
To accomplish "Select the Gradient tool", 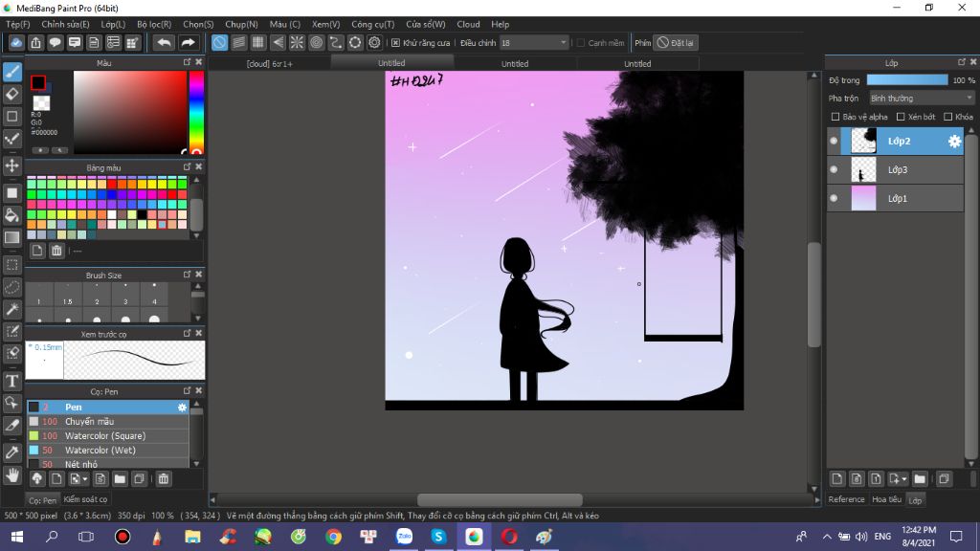I will [x=12, y=237].
